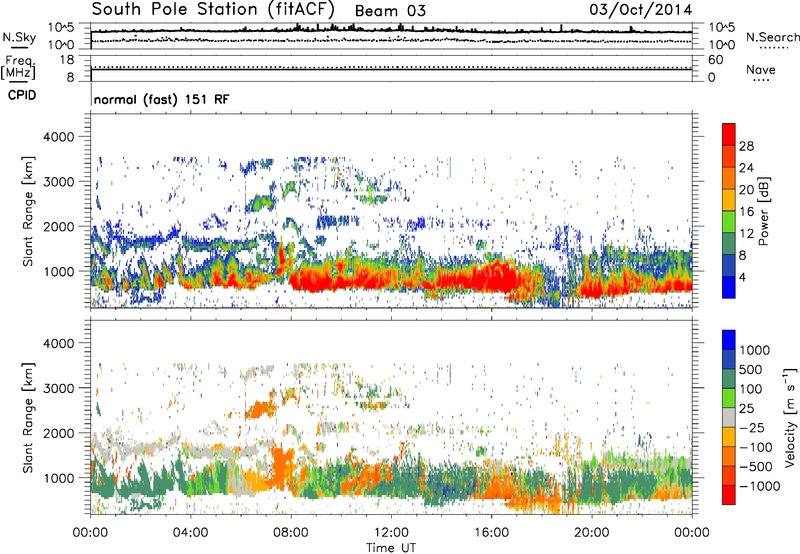
Task: Click the '08:00' time axis tick label
Action: click(x=291, y=533)
